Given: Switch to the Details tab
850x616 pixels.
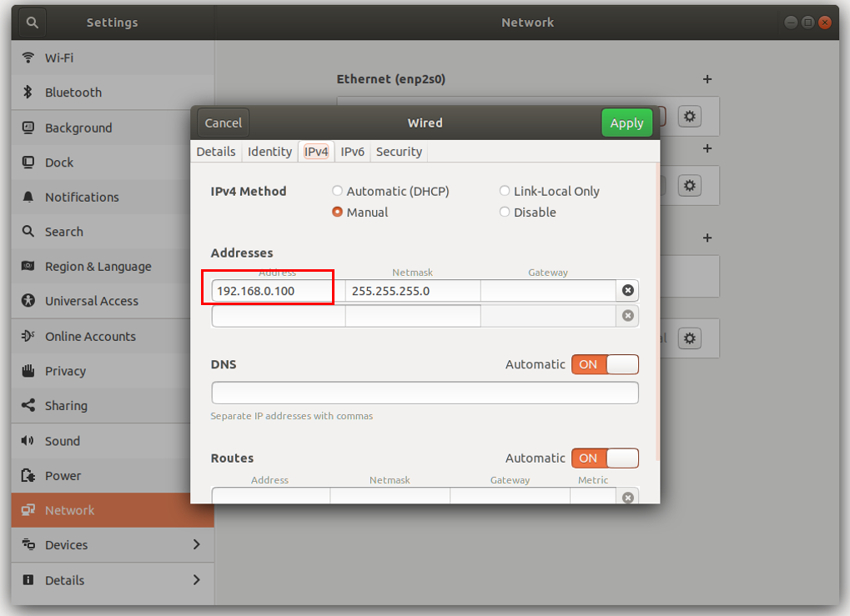Looking at the screenshot, I should coord(216,152).
